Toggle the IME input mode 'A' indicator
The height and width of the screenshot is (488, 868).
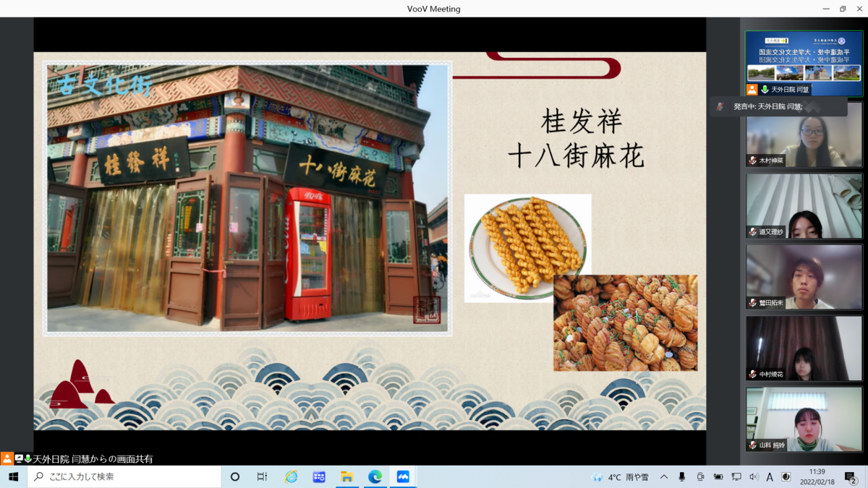click(x=770, y=477)
